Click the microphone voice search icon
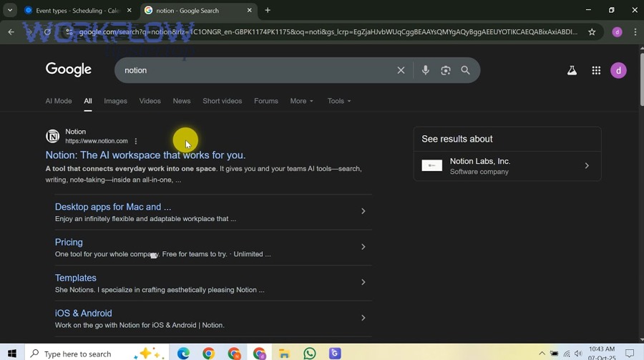644x360 pixels. [426, 70]
